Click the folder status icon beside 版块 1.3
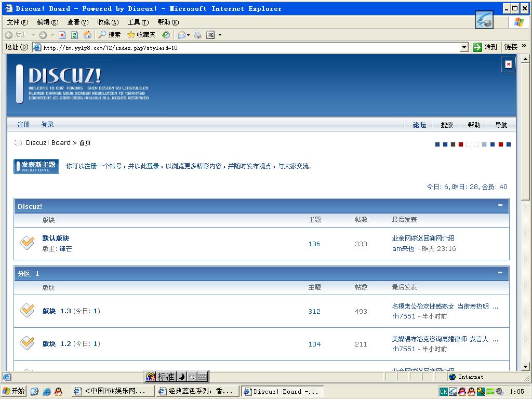The image size is (532, 399). [x=27, y=310]
